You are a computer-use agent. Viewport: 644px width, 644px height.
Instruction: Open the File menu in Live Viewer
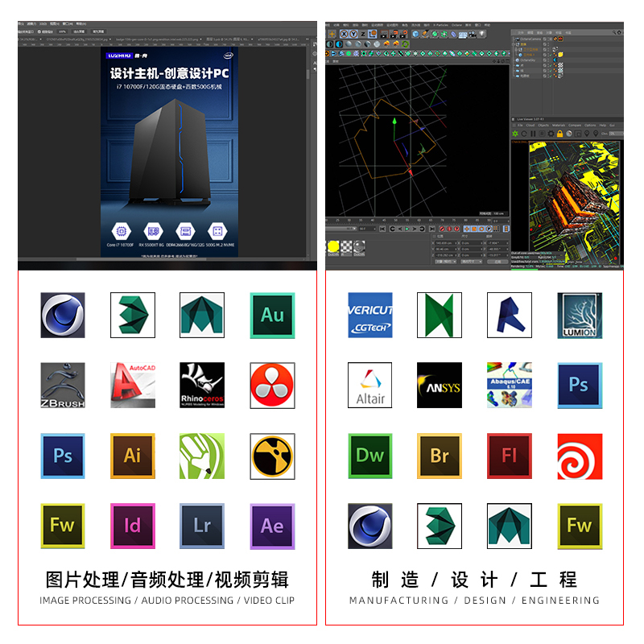pos(520,126)
